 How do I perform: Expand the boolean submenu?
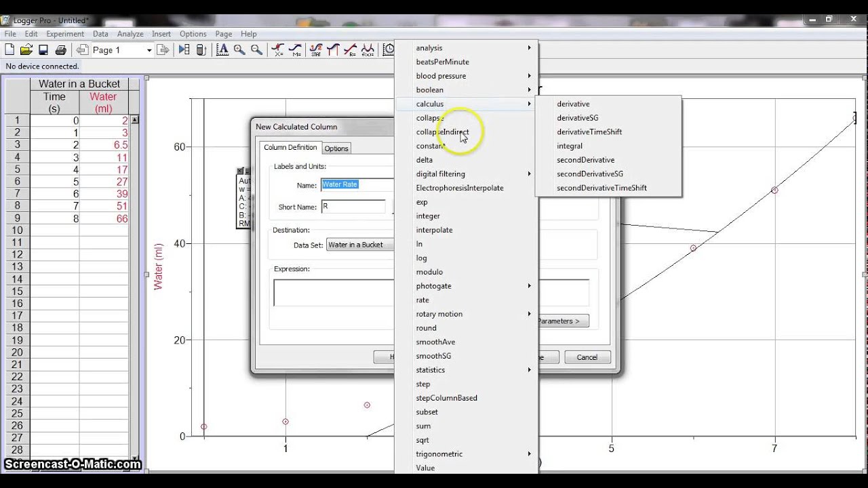coord(466,89)
